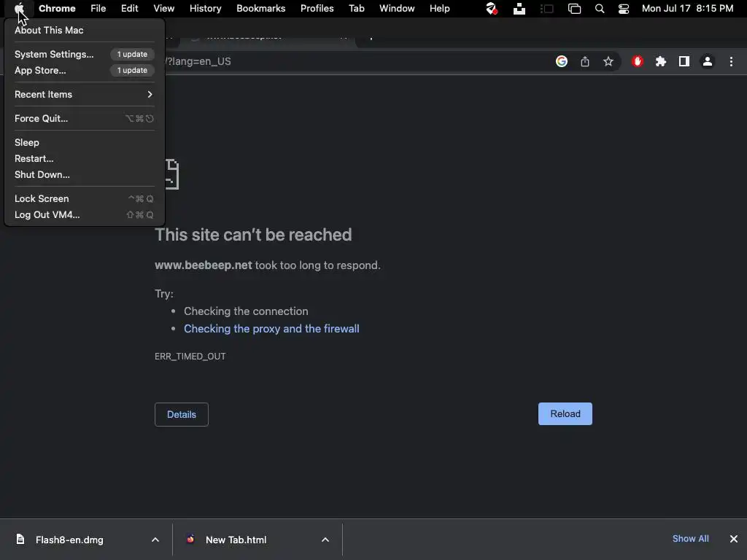
Task: Click the red ad blocker extension icon
Action: point(638,61)
